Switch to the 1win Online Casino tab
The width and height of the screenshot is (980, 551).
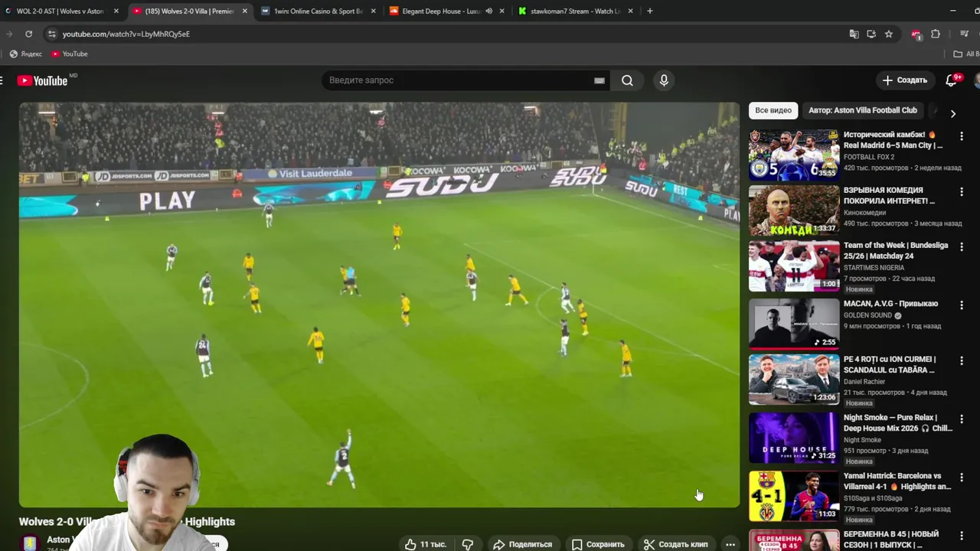pos(318,11)
